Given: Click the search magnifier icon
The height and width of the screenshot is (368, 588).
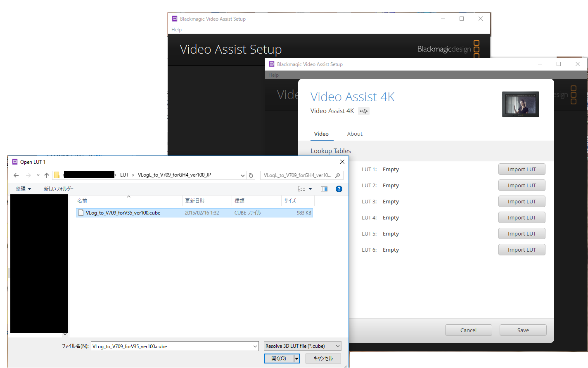Looking at the screenshot, I should [338, 175].
